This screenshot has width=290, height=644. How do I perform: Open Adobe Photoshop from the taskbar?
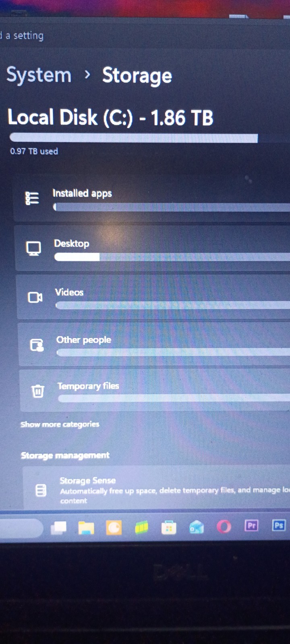(279, 525)
